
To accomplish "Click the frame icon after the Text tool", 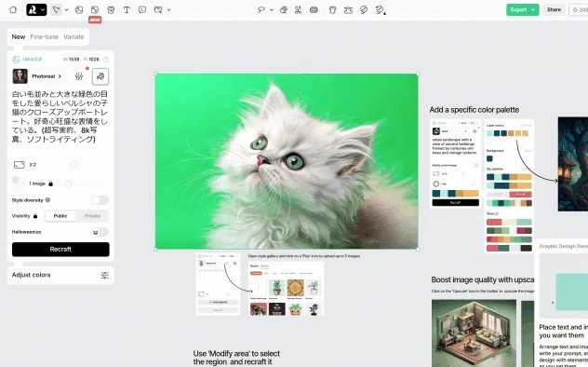I will (x=142, y=9).
